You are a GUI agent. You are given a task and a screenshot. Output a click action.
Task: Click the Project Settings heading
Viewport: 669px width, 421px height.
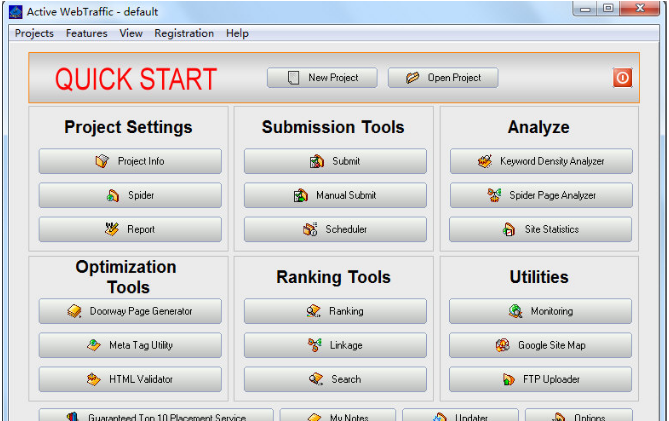[128, 127]
